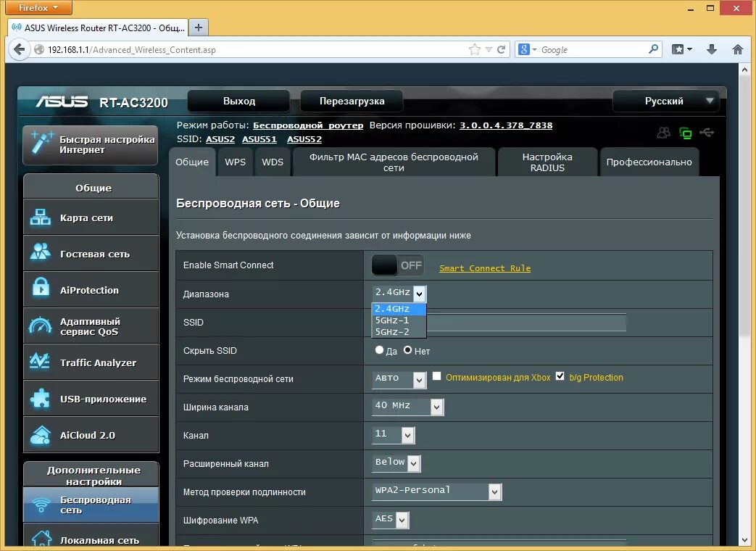Viewport: 756px width, 551px height.
Task: Select the Общие tab
Action: pos(192,162)
